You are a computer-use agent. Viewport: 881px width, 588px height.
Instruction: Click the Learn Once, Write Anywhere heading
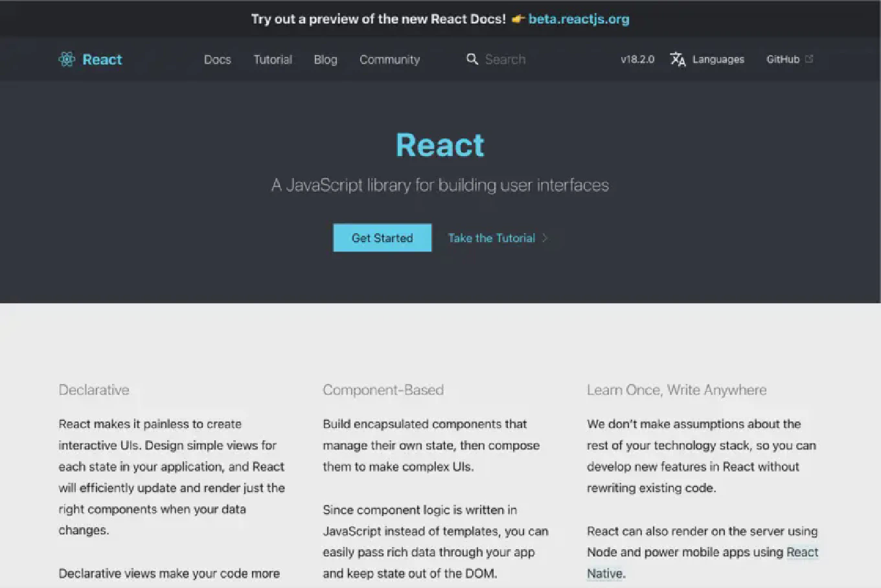tap(676, 390)
